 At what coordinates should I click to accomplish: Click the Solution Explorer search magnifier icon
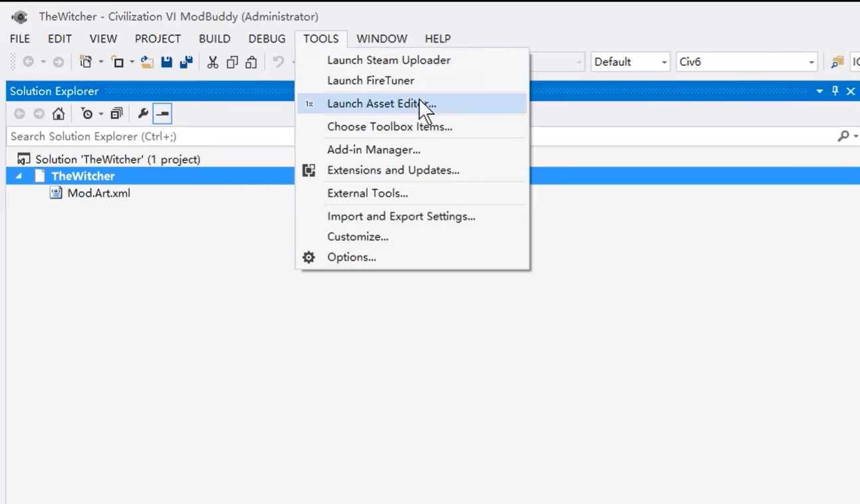pos(843,136)
